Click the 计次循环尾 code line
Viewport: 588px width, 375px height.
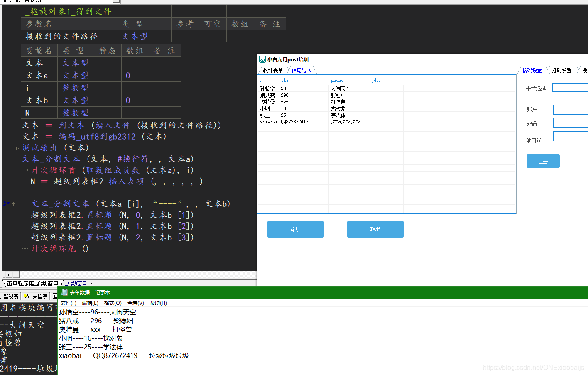[x=60, y=249]
